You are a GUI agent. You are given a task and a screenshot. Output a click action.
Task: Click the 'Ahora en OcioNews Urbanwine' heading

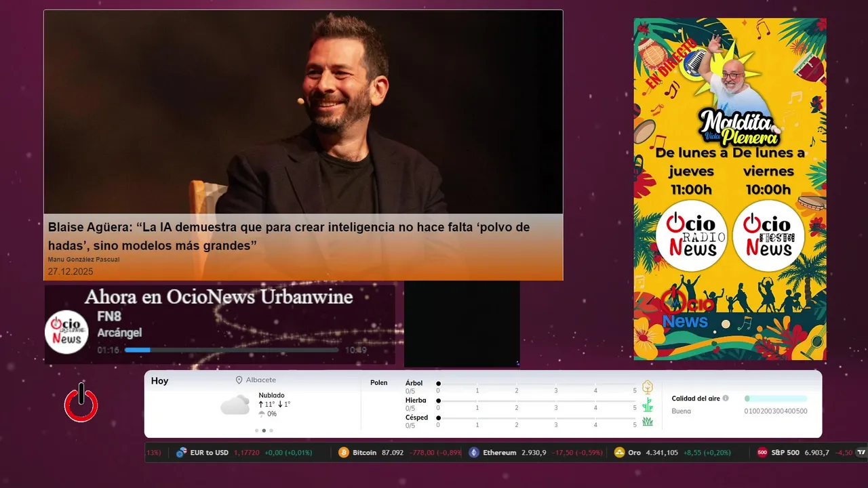click(218, 297)
